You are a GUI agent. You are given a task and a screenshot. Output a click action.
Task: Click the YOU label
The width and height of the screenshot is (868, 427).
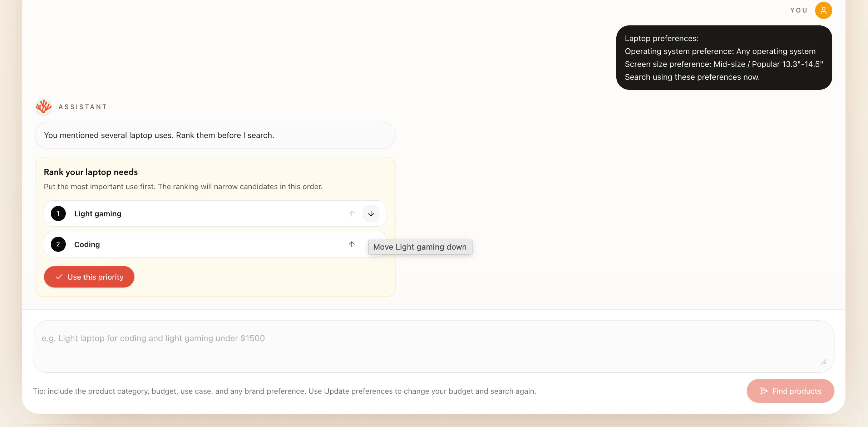(799, 10)
